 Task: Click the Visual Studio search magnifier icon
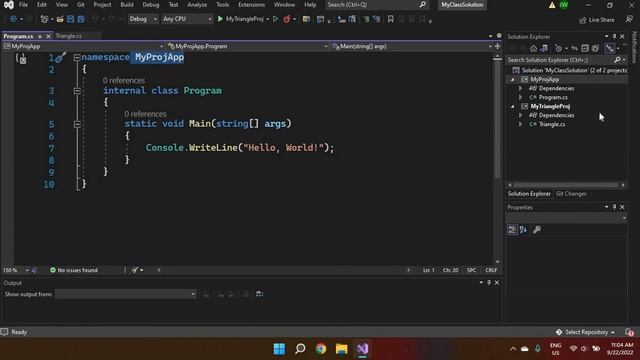422,4
